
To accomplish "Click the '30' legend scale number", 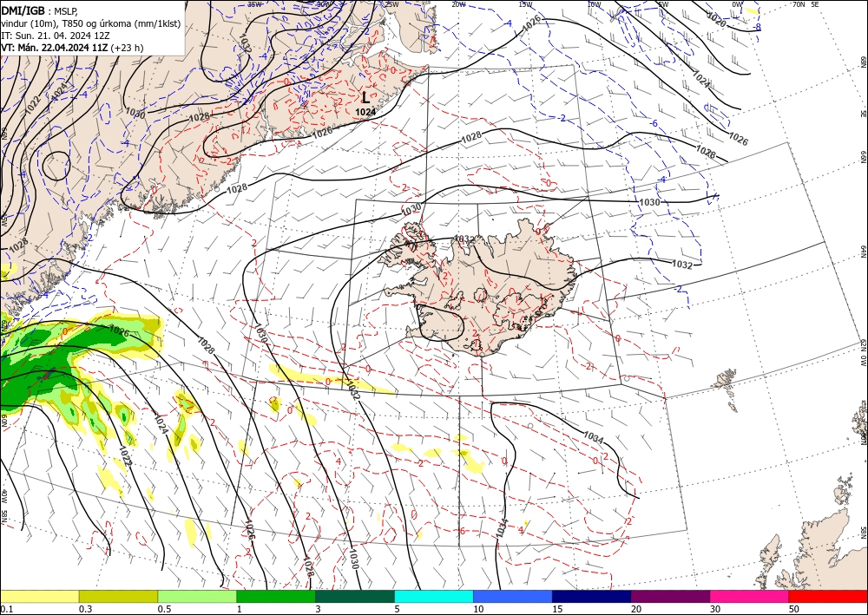I will [x=715, y=609].
